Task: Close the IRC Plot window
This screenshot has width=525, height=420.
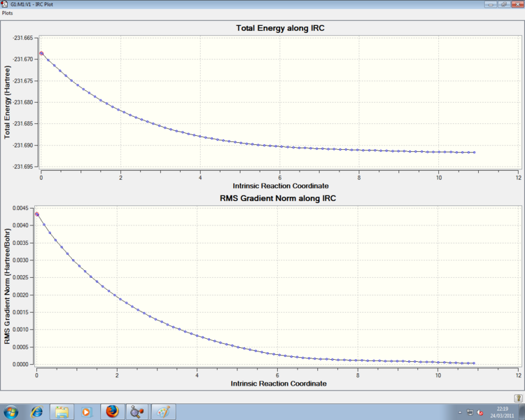Action: pyautogui.click(x=517, y=4)
